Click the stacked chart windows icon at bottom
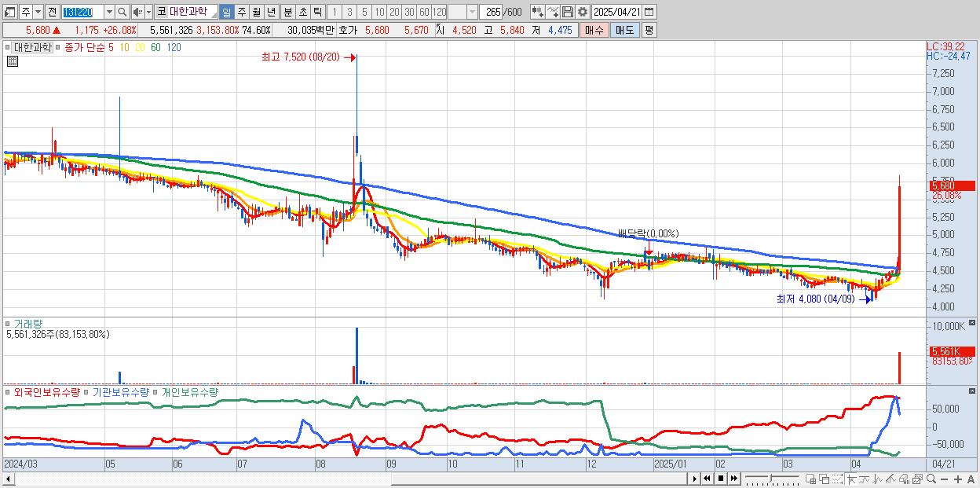 pos(918,479)
